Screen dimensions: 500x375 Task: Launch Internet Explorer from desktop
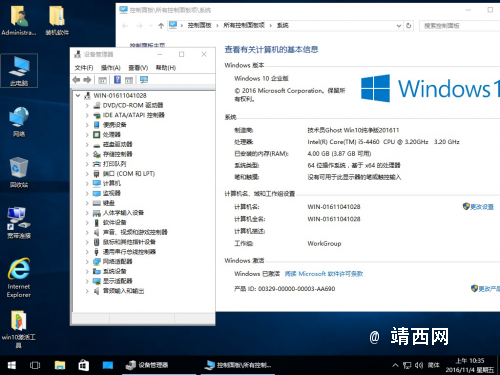(19, 278)
